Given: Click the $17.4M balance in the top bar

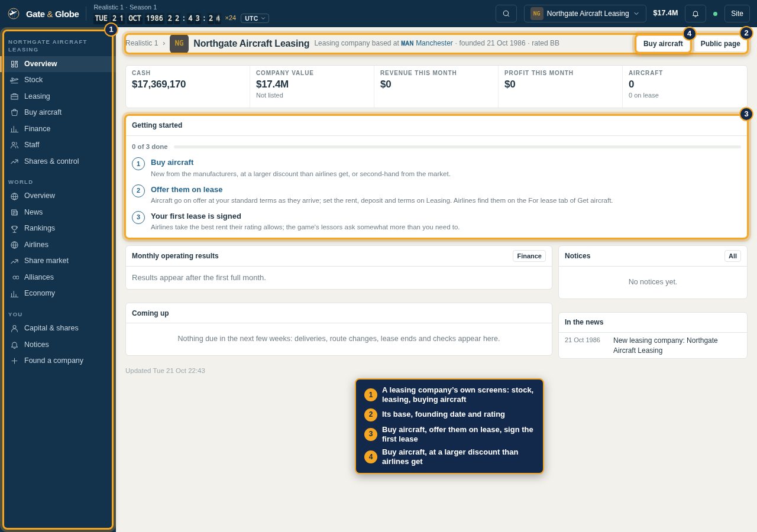Looking at the screenshot, I should click(x=665, y=13).
